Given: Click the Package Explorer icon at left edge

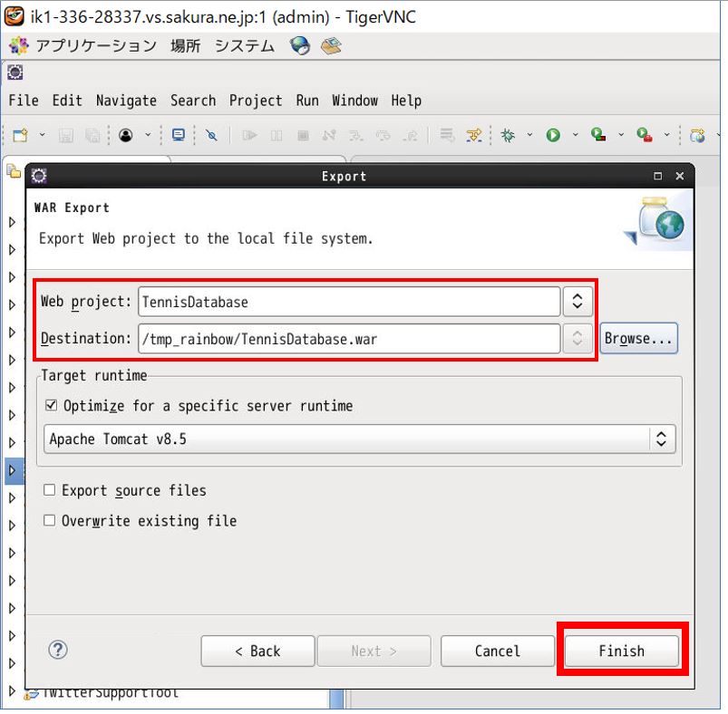Looking at the screenshot, I should (x=14, y=171).
